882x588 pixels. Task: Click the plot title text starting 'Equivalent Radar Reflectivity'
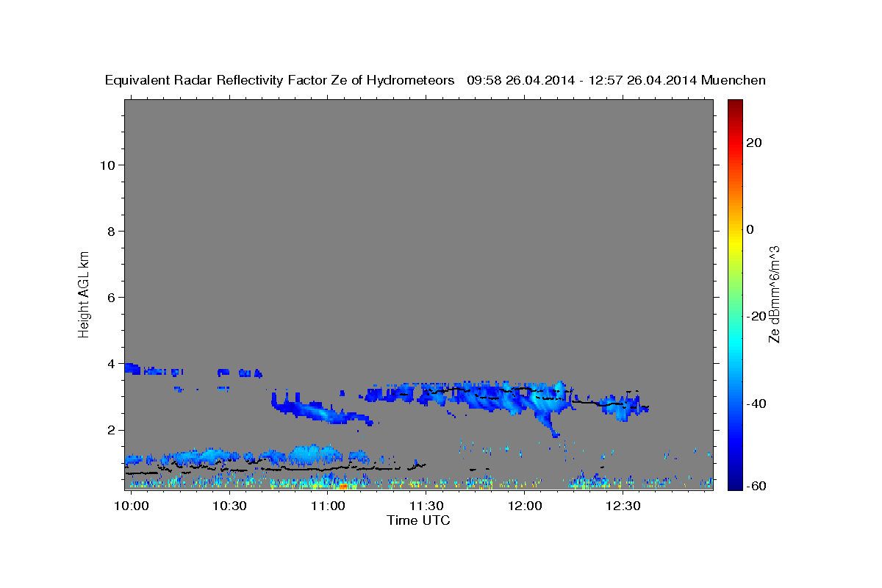(436, 80)
